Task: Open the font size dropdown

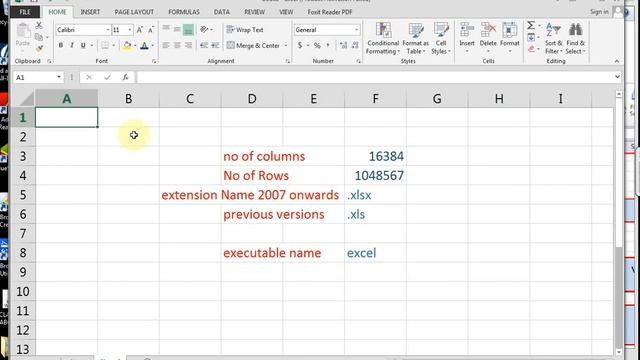Action: coord(130,30)
